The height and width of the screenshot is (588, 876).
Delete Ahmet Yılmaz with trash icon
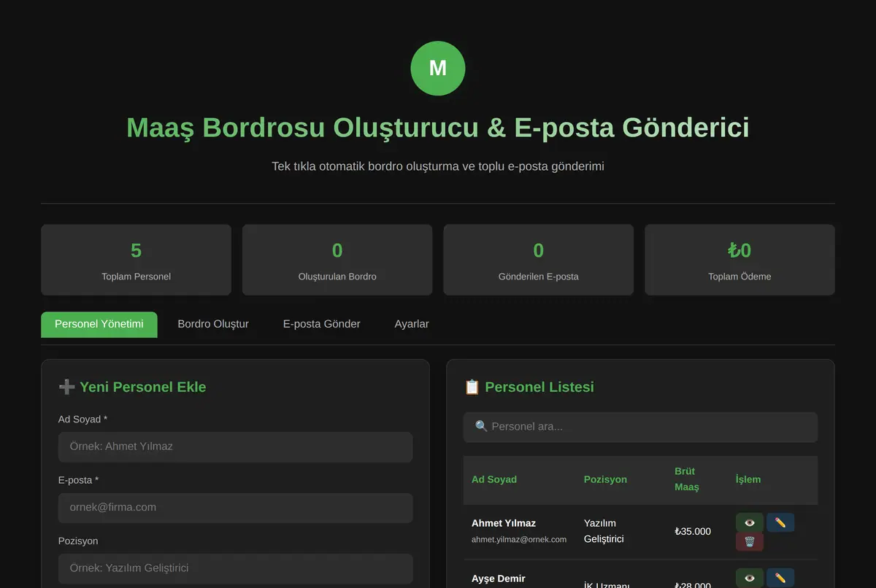coord(750,541)
